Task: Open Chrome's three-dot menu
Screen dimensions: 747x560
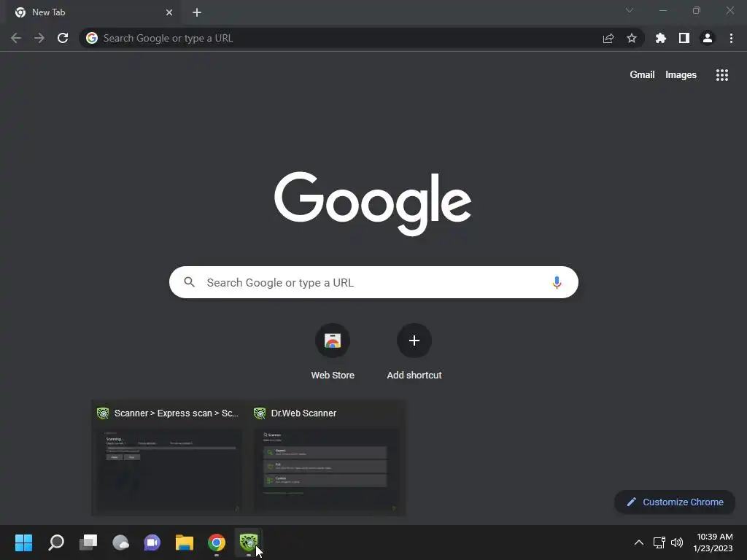Action: click(x=731, y=38)
